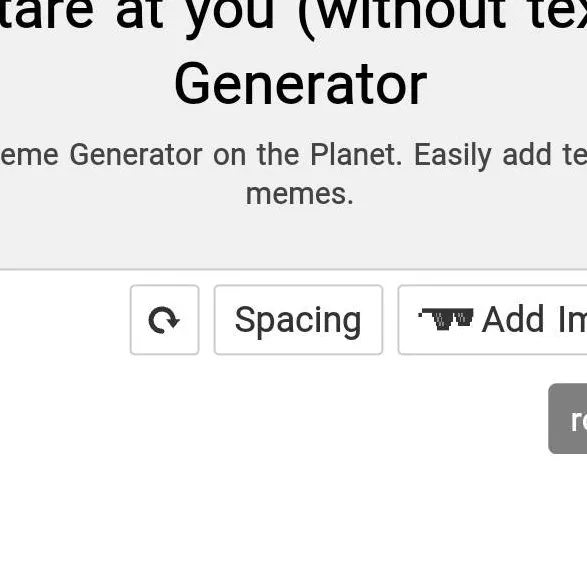Click the 'memes.' text line
Viewport: 587px width, 587px height.
(299, 194)
